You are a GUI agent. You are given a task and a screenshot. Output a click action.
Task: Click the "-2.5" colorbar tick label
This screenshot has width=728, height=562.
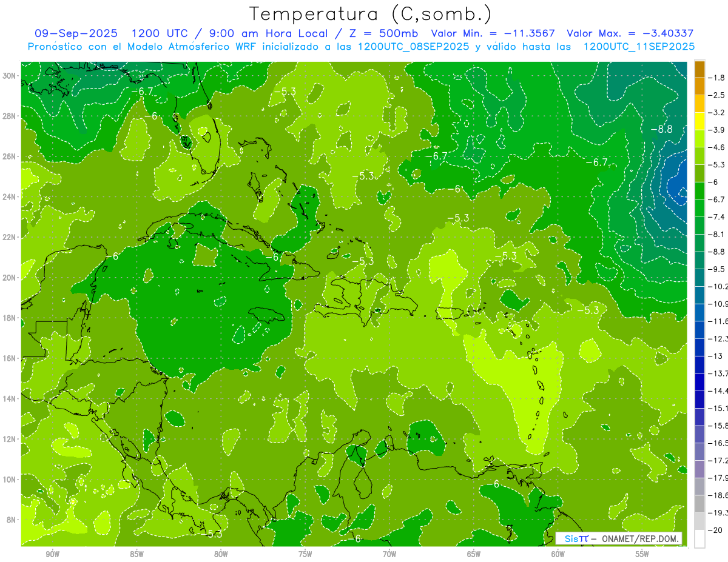coord(717,95)
